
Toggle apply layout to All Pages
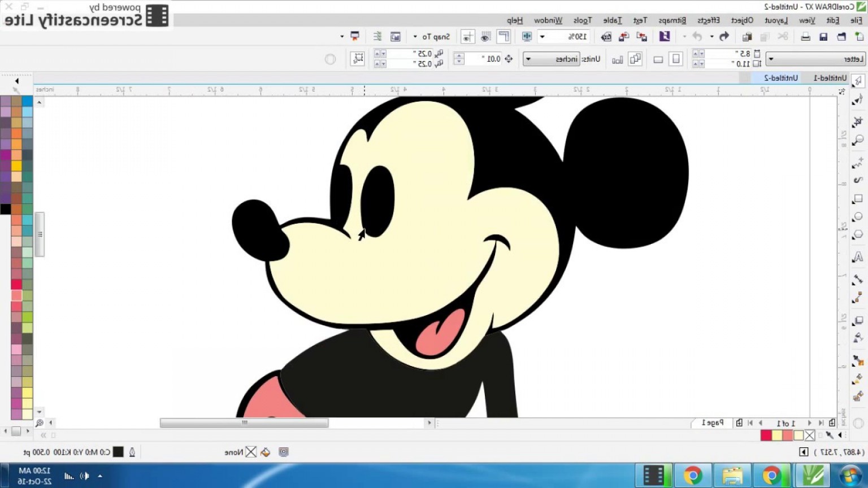tap(635, 59)
